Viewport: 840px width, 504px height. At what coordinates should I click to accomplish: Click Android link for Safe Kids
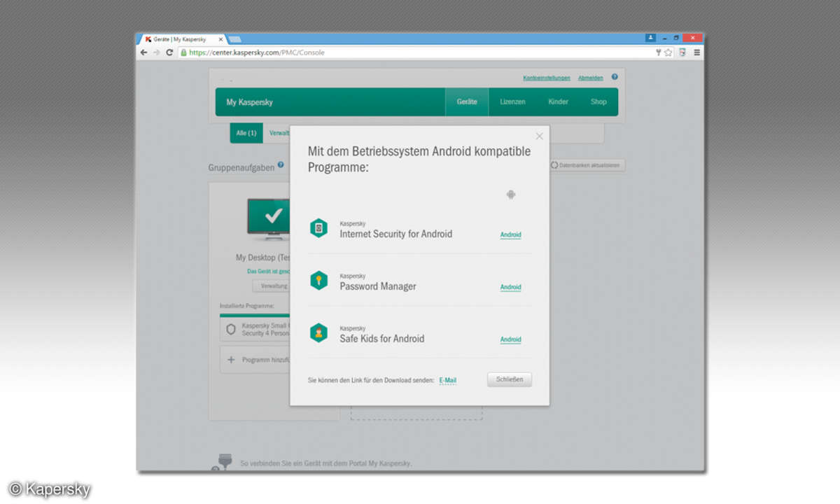coord(511,339)
